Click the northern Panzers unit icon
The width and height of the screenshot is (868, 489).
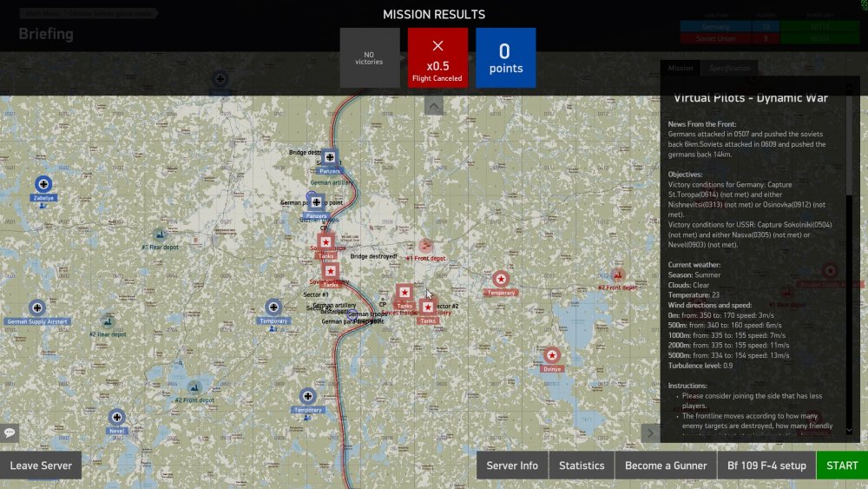coord(329,157)
